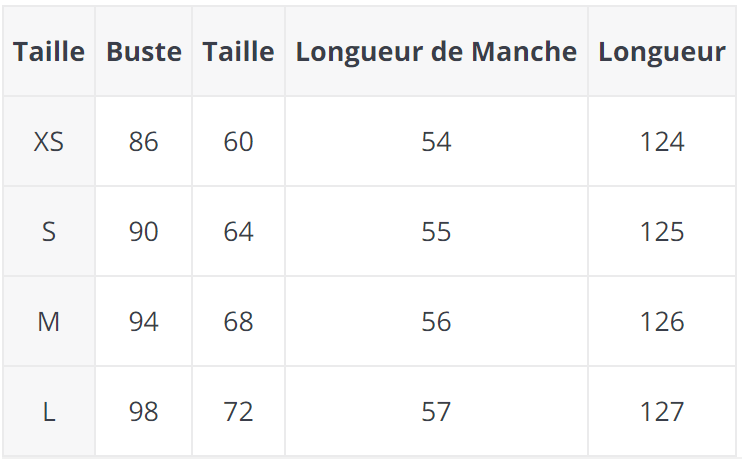The image size is (742, 459).
Task: Select the length value 126 for M
Action: [x=661, y=322]
